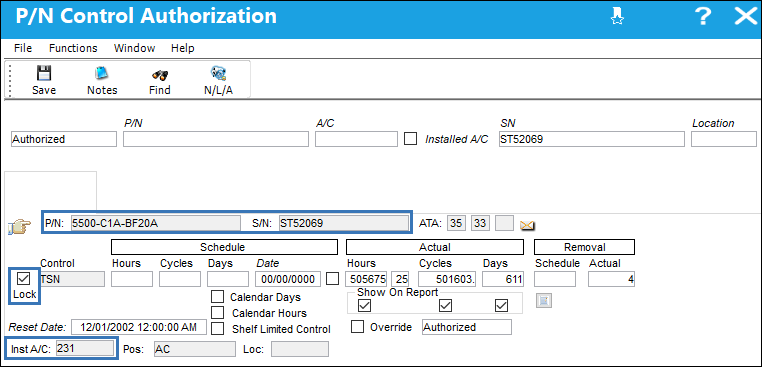Click the Actual Days field 611
762x367 pixels.
pyautogui.click(x=503, y=279)
